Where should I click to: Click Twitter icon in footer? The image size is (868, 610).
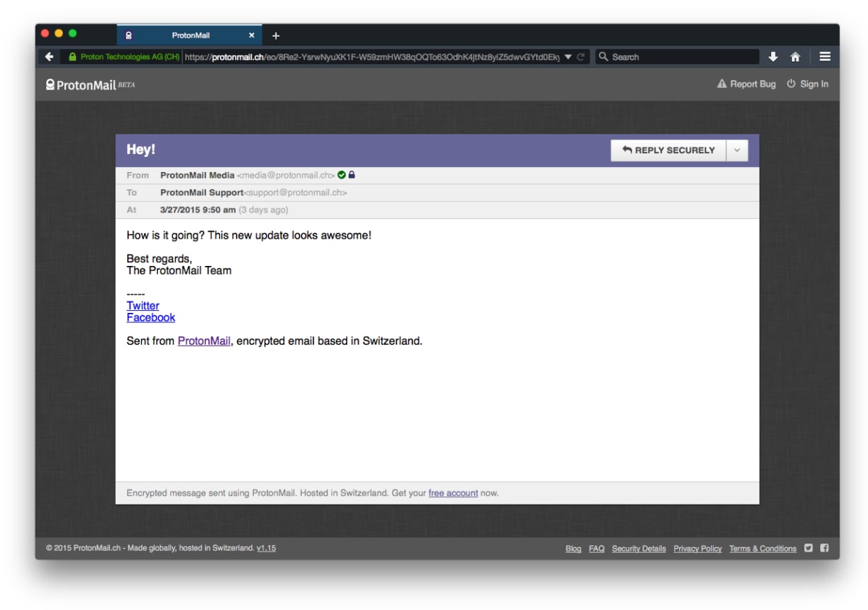tap(809, 548)
